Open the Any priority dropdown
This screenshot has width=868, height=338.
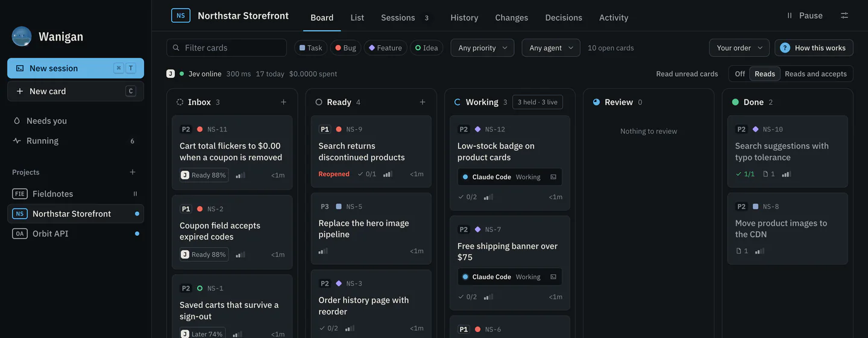pos(483,48)
